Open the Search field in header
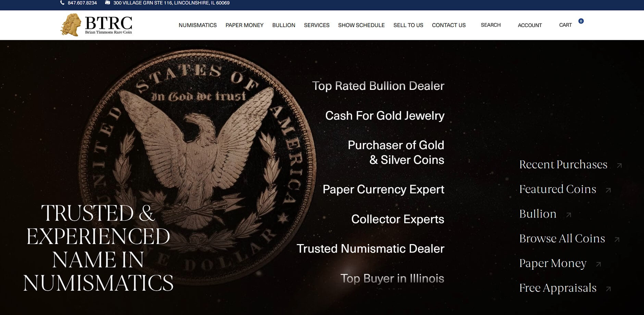 (x=491, y=25)
